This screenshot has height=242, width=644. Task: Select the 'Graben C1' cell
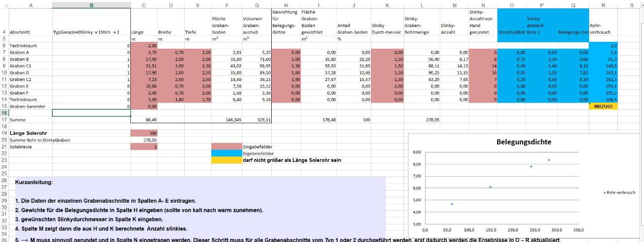tap(31, 66)
